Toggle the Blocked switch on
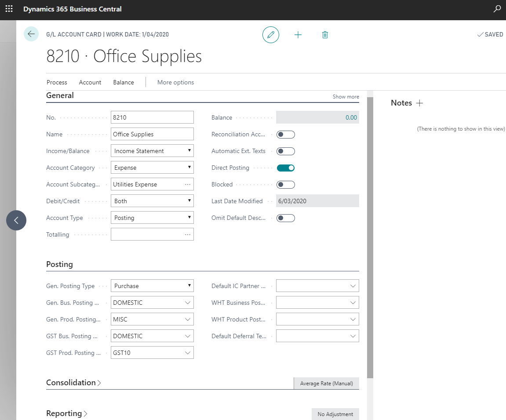Screen dimensions: 506x420 tap(285, 185)
